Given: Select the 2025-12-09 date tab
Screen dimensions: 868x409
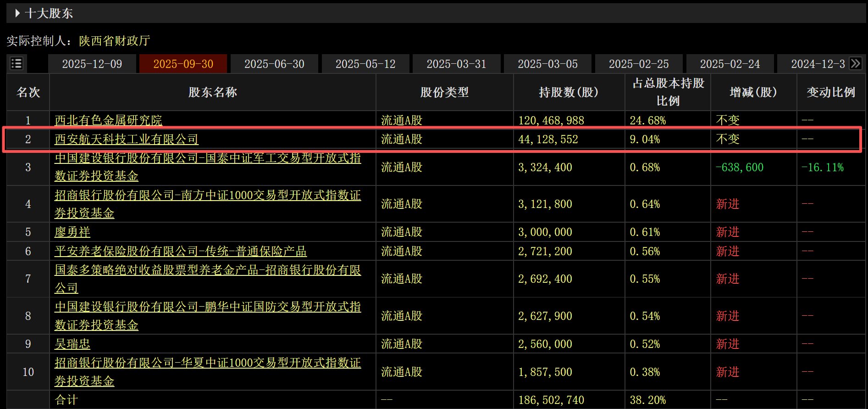Looking at the screenshot, I should click(92, 64).
